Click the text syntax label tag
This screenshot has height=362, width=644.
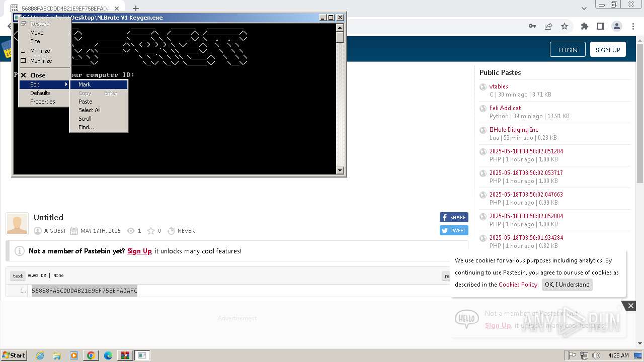pos(18,276)
